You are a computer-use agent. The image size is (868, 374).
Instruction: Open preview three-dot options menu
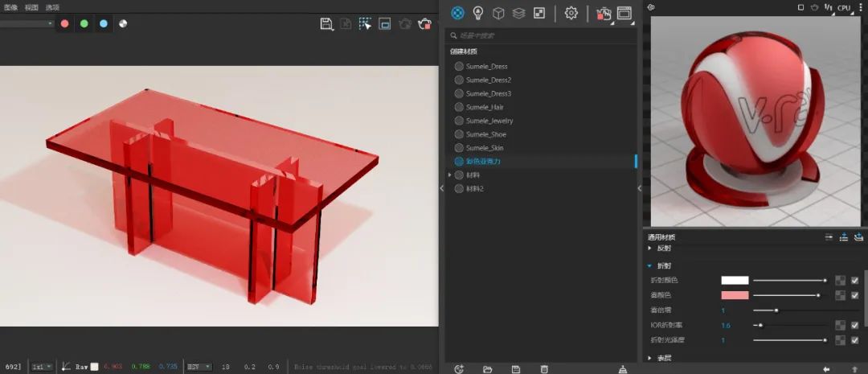860,8
